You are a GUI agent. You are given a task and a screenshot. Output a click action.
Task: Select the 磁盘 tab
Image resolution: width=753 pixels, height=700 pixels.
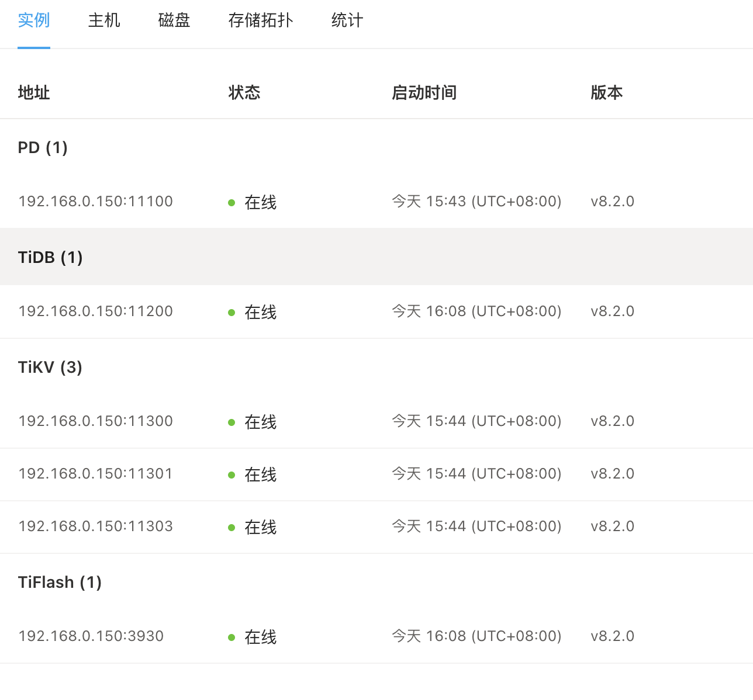(174, 20)
